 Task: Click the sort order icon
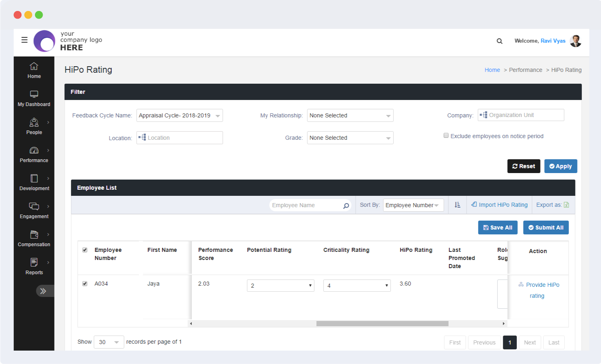tap(458, 205)
